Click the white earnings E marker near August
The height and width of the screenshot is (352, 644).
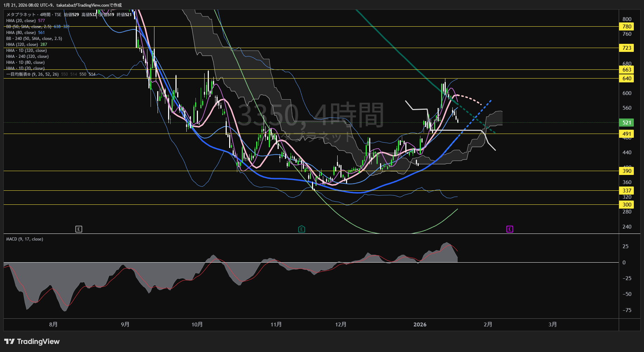(x=79, y=229)
